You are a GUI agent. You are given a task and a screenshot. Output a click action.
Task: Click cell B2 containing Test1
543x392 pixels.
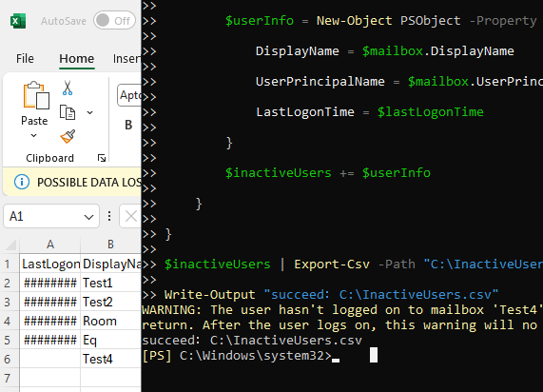tap(111, 284)
